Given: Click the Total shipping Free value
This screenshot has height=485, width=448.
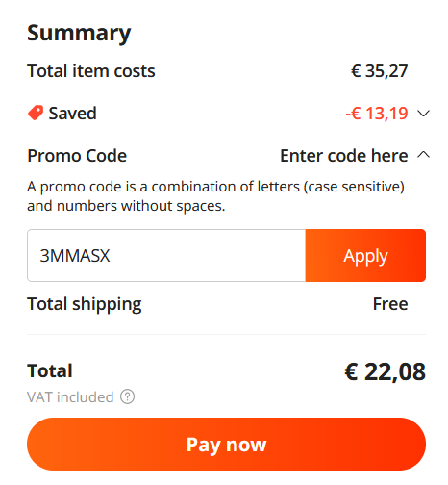Looking at the screenshot, I should tap(390, 303).
